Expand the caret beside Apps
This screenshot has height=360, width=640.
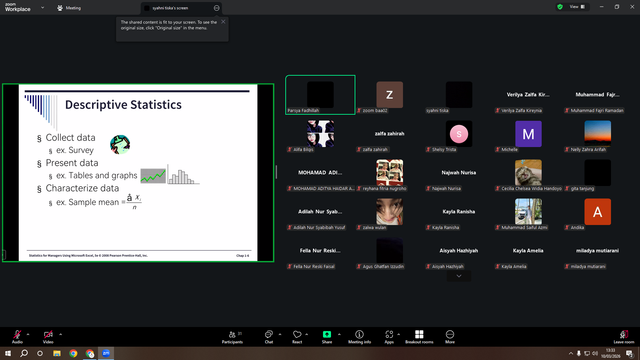[x=398, y=334]
